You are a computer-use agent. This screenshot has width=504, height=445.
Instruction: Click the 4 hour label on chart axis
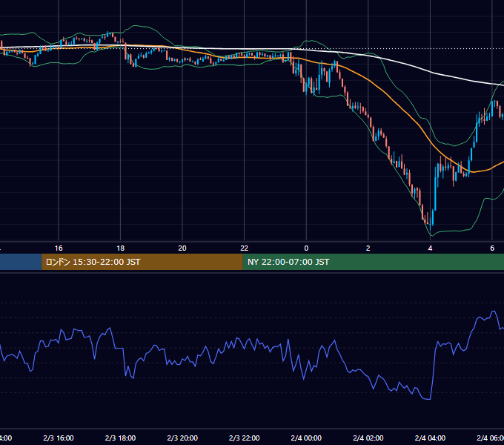430,248
